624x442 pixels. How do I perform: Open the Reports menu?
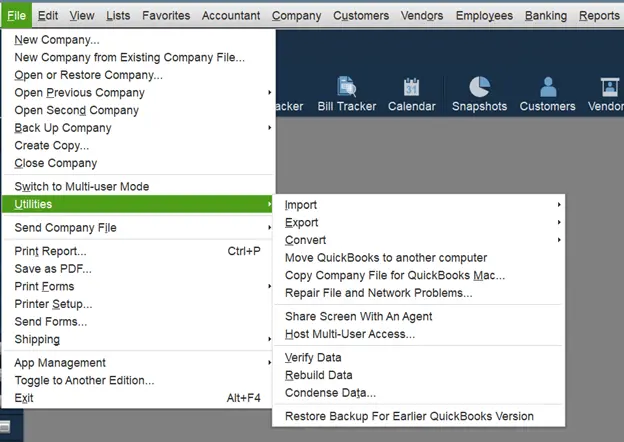click(599, 16)
